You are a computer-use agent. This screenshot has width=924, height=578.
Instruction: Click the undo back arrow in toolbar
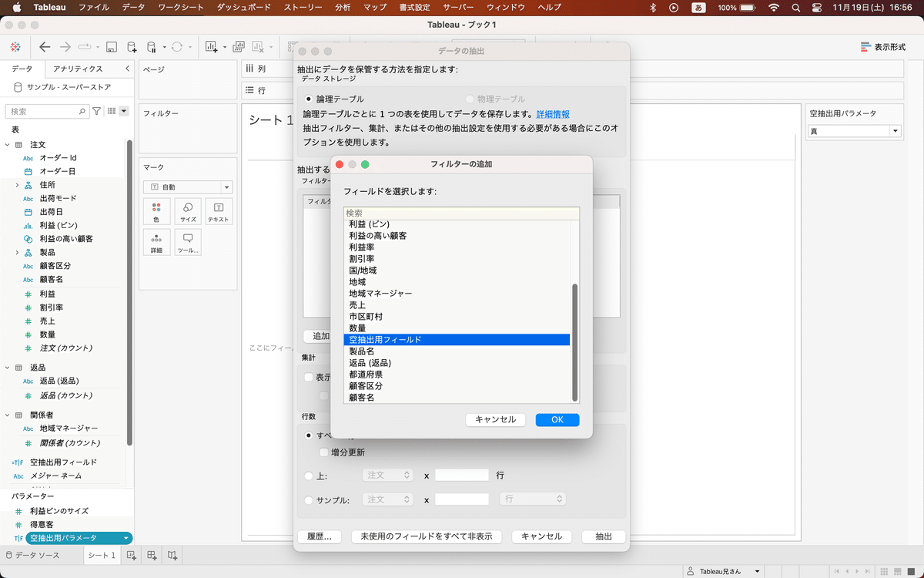pyautogui.click(x=45, y=46)
